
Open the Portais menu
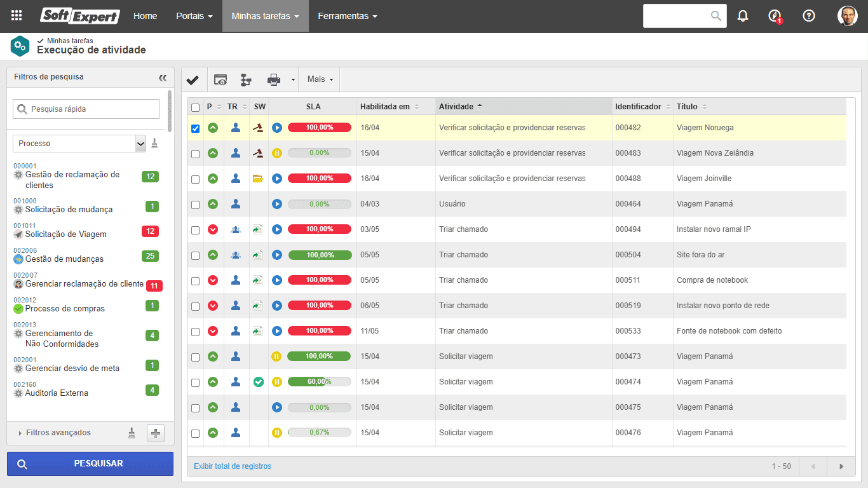click(194, 16)
